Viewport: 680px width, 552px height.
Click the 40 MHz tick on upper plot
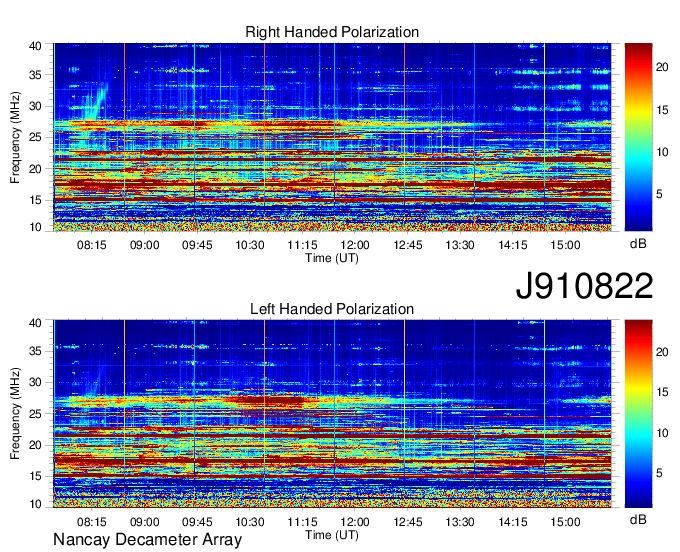click(x=35, y=46)
